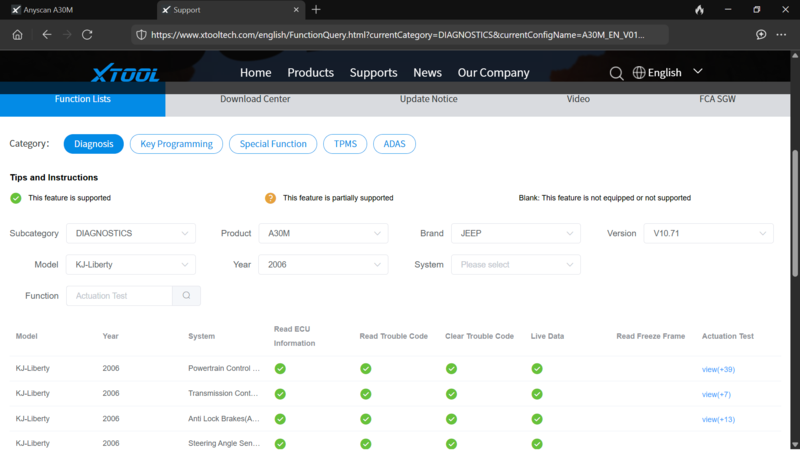Open System Please select dropdown
Viewport: 800px width, 450px height.
516,264
